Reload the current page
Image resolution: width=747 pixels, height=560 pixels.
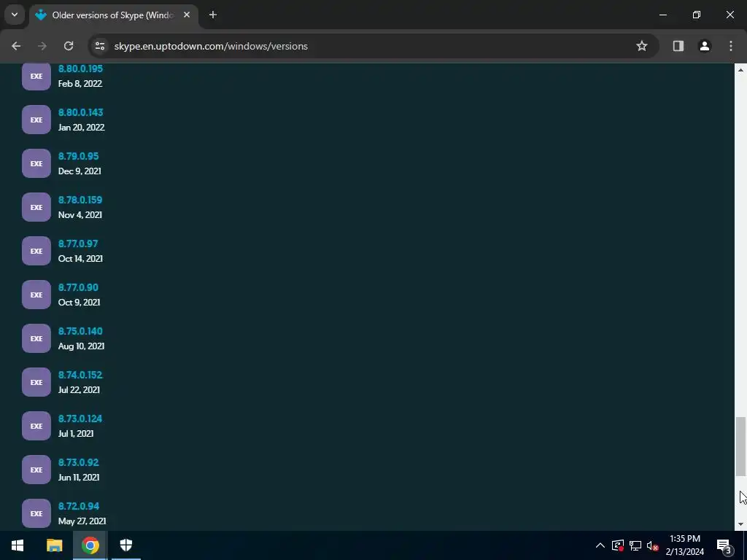69,46
